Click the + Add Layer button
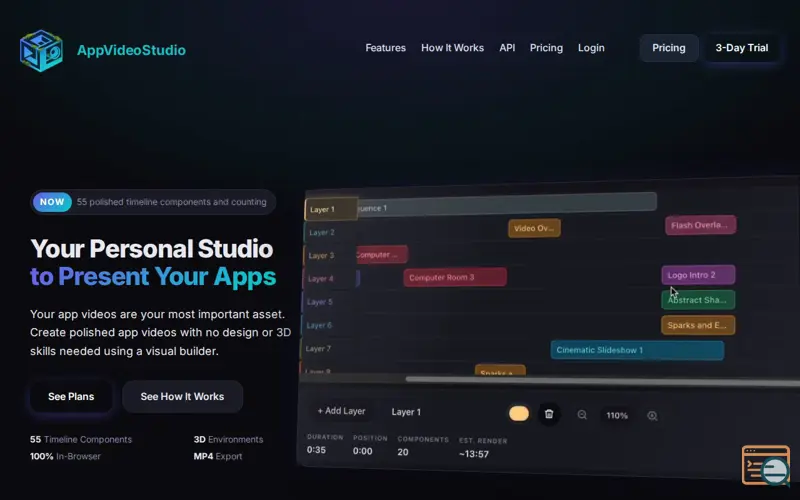The width and height of the screenshot is (800, 500). click(x=341, y=411)
